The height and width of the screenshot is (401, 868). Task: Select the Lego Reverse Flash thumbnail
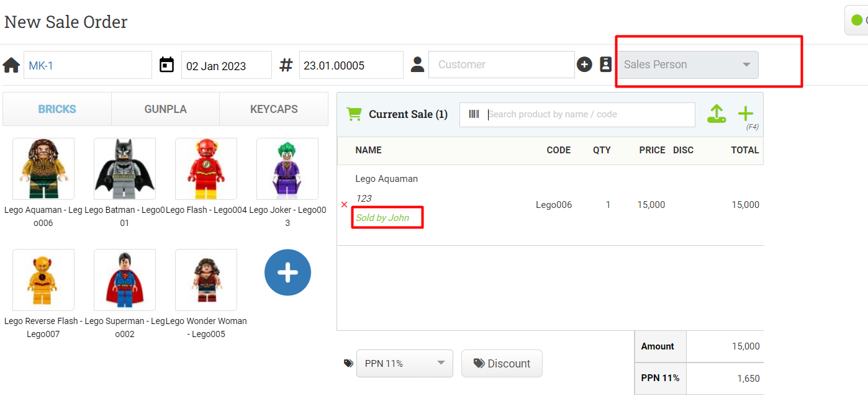[43, 280]
